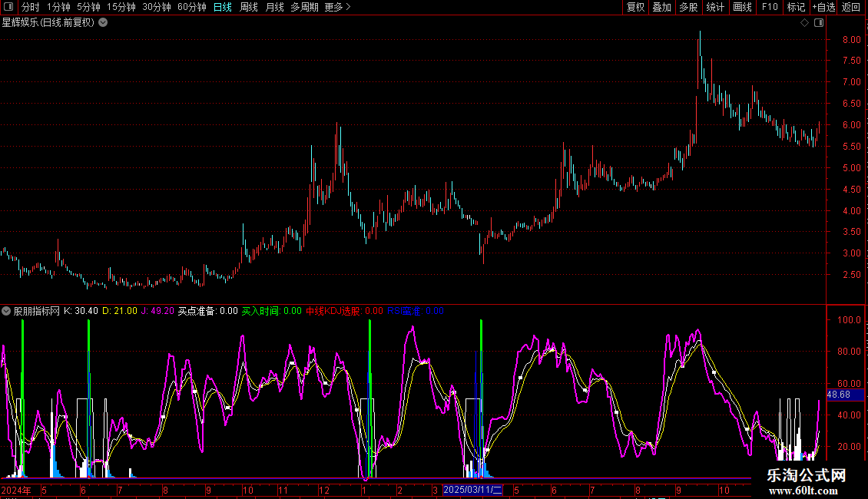The height and width of the screenshot is (499, 868).
Task: Click 8.00 price axis label
Action: tap(851, 39)
